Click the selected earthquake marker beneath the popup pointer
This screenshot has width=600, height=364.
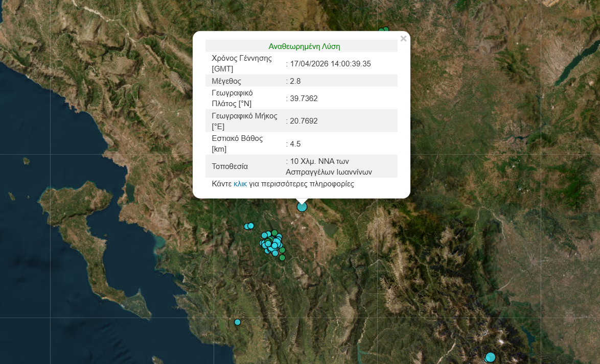[x=302, y=207]
